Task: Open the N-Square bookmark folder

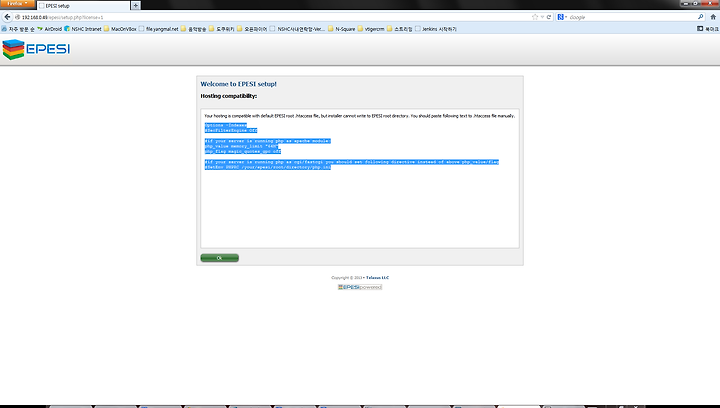Action: point(341,29)
